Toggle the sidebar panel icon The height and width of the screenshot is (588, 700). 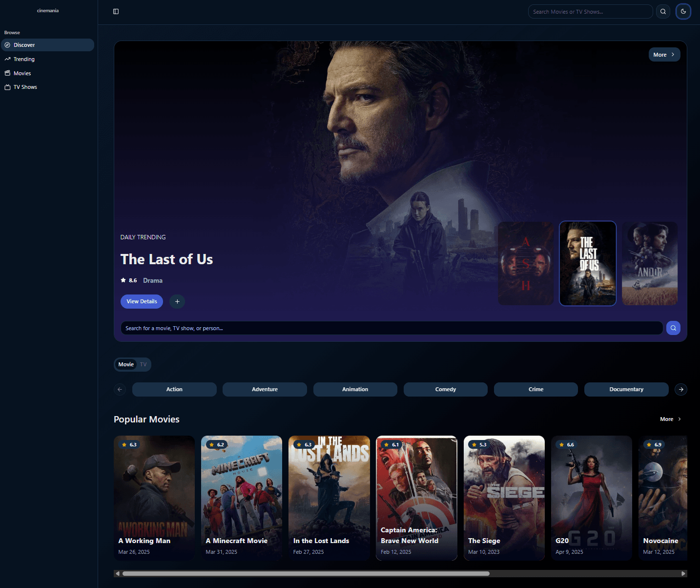click(116, 12)
